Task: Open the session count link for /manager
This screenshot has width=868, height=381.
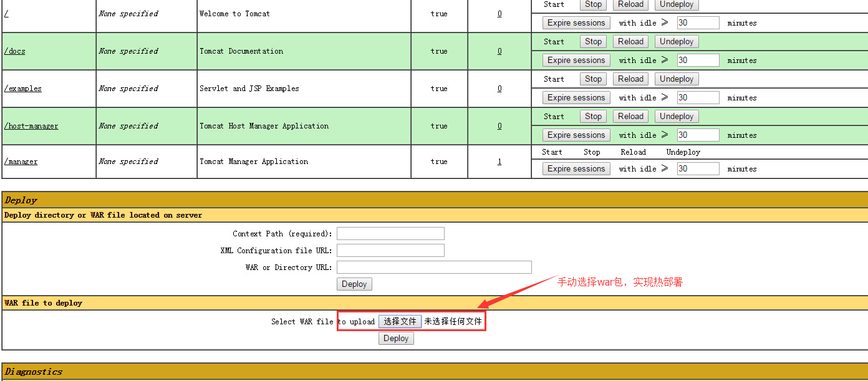Action: click(499, 162)
